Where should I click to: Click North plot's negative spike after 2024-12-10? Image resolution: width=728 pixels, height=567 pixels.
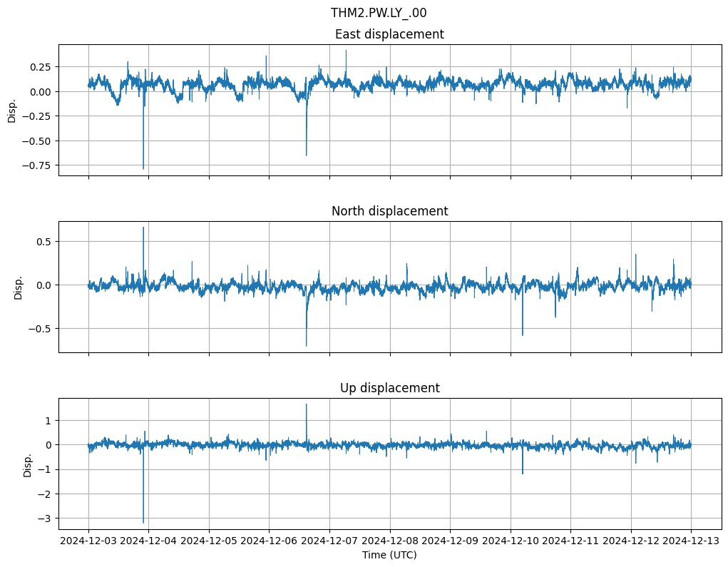coord(523,334)
